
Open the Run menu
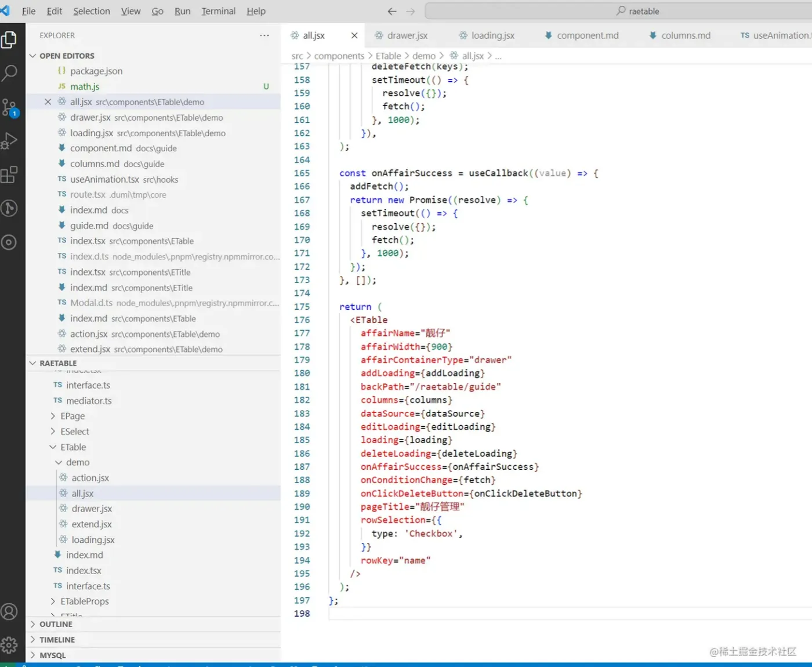click(x=183, y=11)
